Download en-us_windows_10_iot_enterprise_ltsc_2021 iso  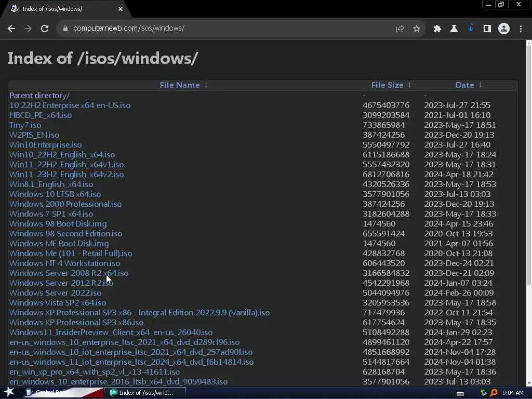[x=131, y=352]
